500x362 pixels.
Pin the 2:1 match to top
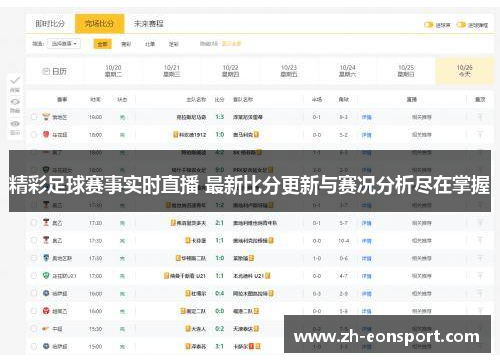click(x=480, y=222)
